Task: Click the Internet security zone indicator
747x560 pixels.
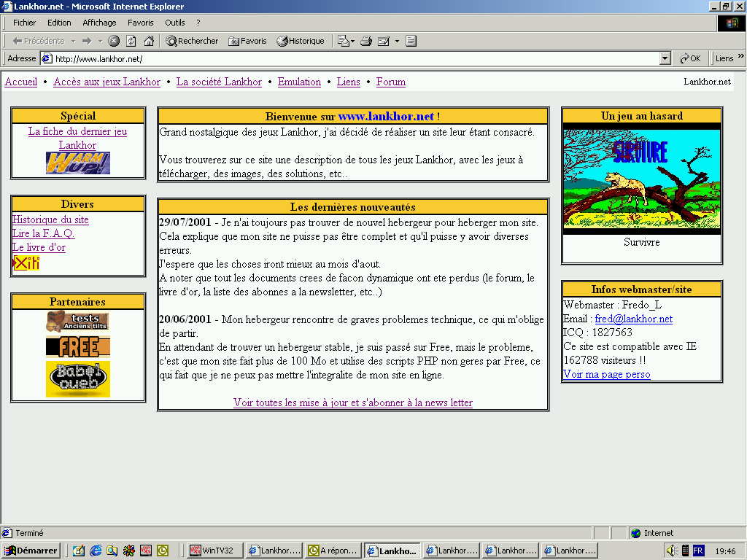Action: pos(685,533)
